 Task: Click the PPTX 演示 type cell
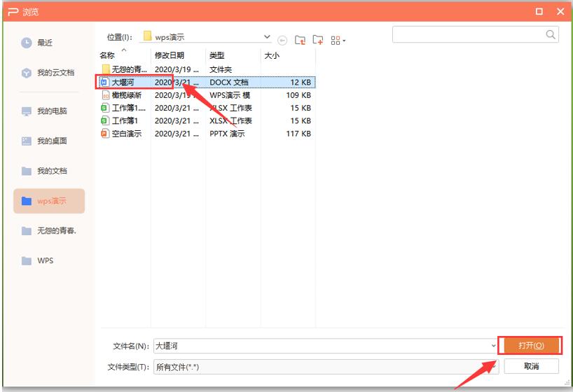tap(227, 134)
